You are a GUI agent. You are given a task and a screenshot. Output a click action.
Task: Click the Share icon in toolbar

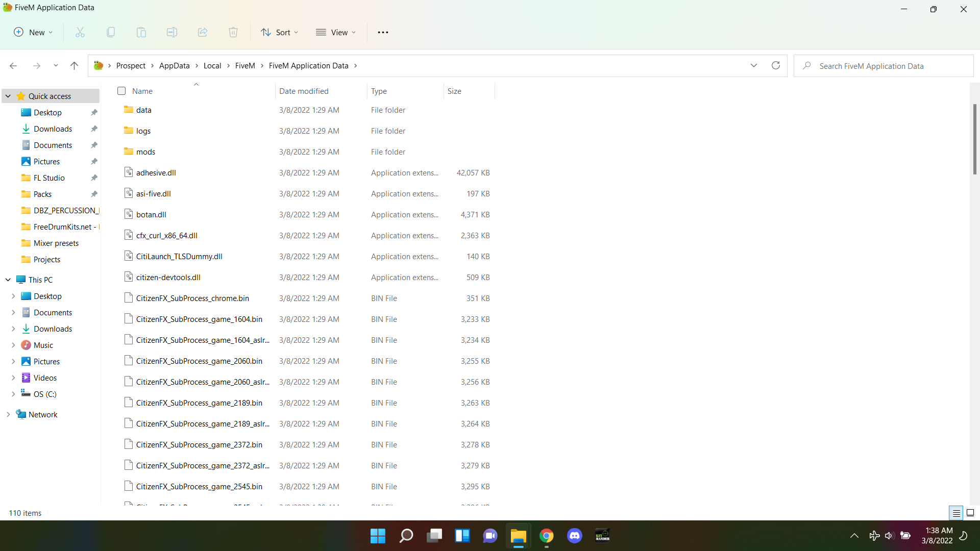[x=203, y=32]
